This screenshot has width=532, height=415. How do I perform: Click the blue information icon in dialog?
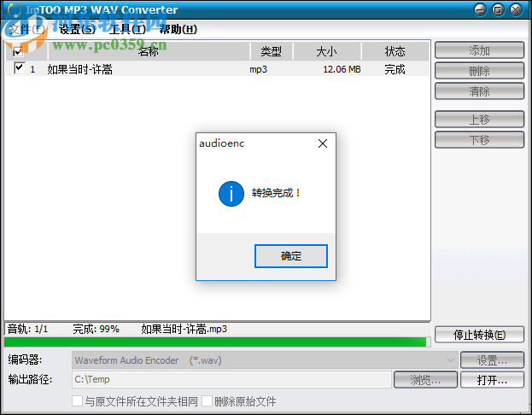(x=231, y=194)
